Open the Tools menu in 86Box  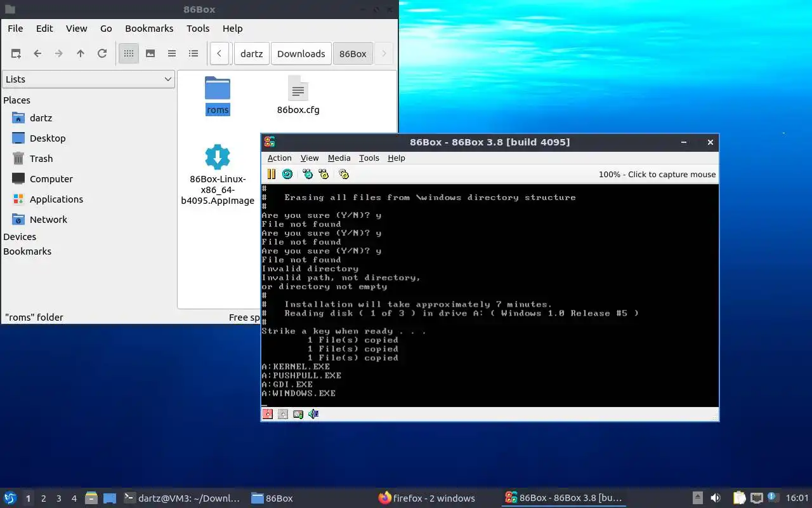[x=369, y=158]
